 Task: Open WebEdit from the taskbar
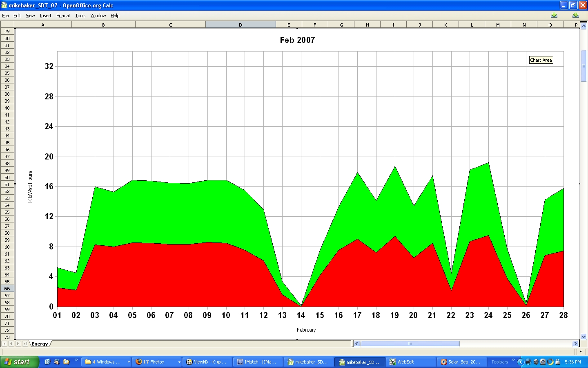(410, 362)
